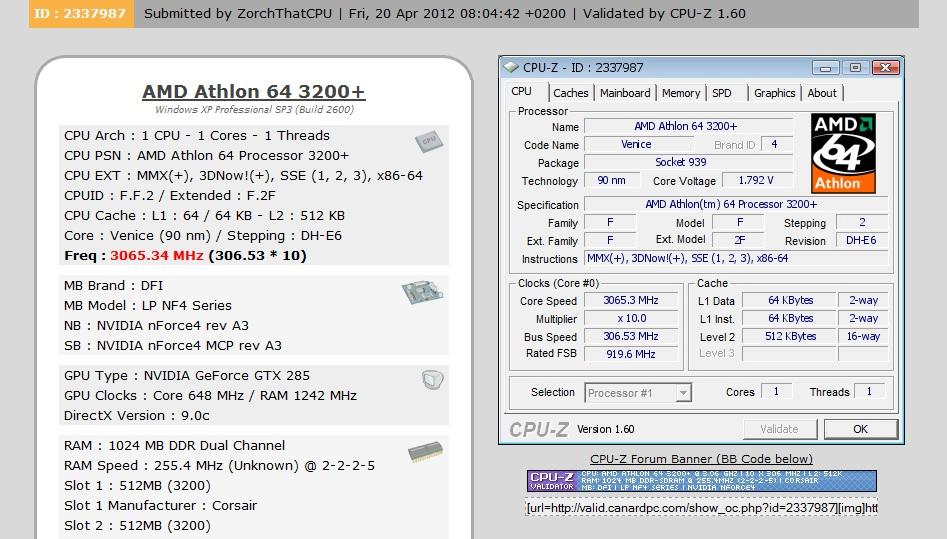Click the motherboard icon beside MB Brand
The height and width of the screenshot is (539, 947).
422,292
